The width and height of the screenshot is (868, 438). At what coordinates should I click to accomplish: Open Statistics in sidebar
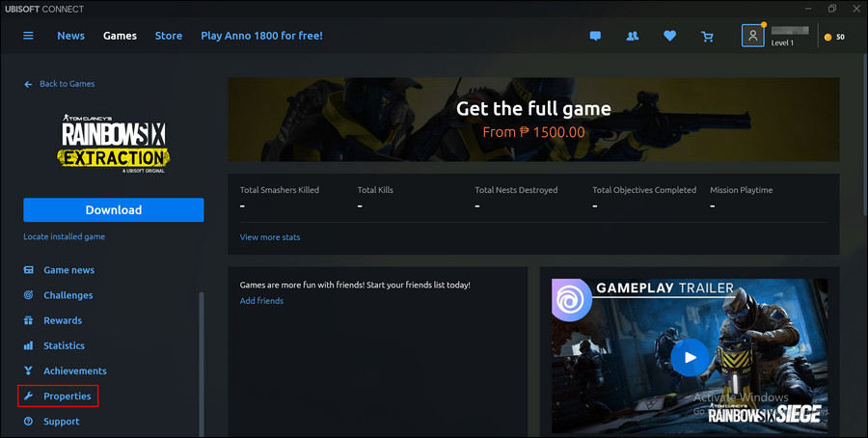pyautogui.click(x=65, y=345)
